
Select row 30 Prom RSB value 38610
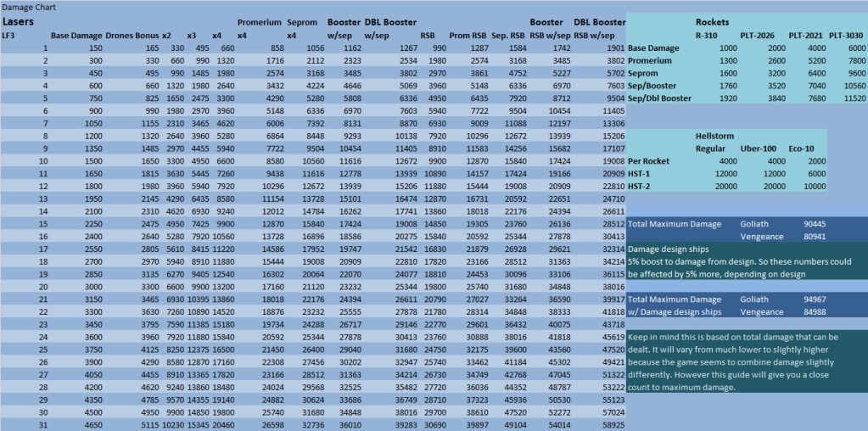(475, 412)
